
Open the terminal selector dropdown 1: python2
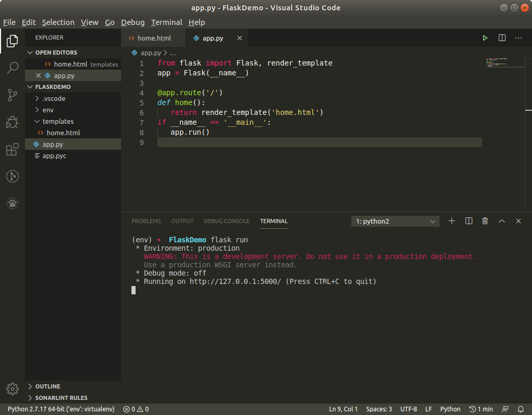click(x=395, y=222)
